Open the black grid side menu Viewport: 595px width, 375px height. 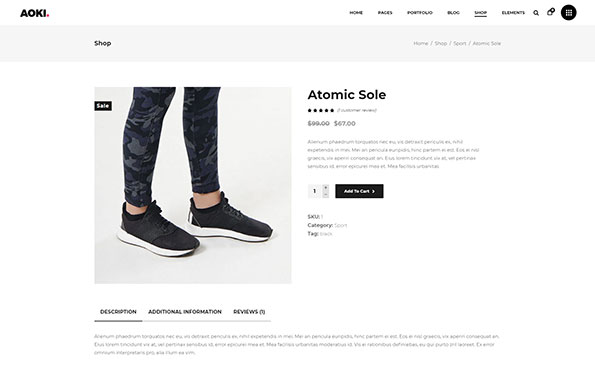point(568,13)
